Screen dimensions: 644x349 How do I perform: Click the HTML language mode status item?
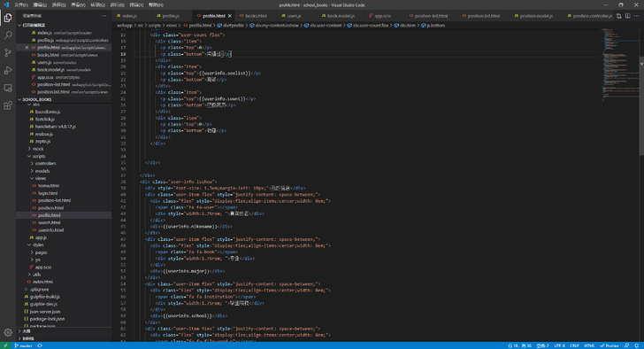click(589, 345)
